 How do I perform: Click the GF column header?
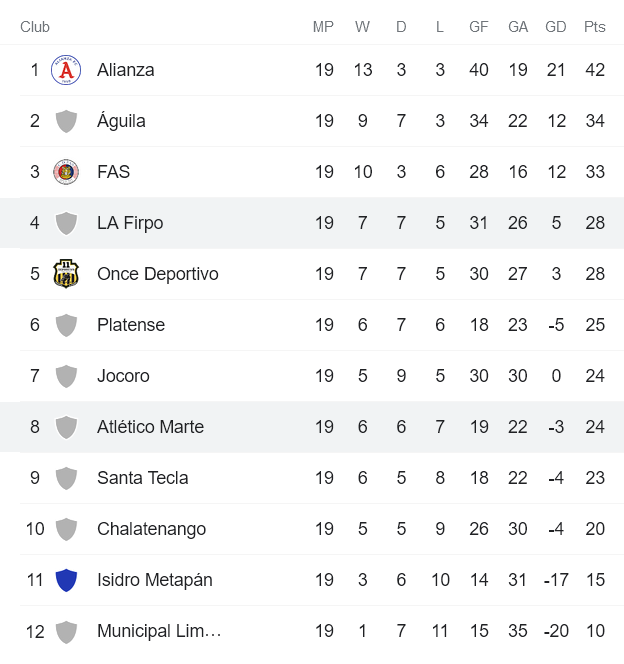tap(479, 27)
